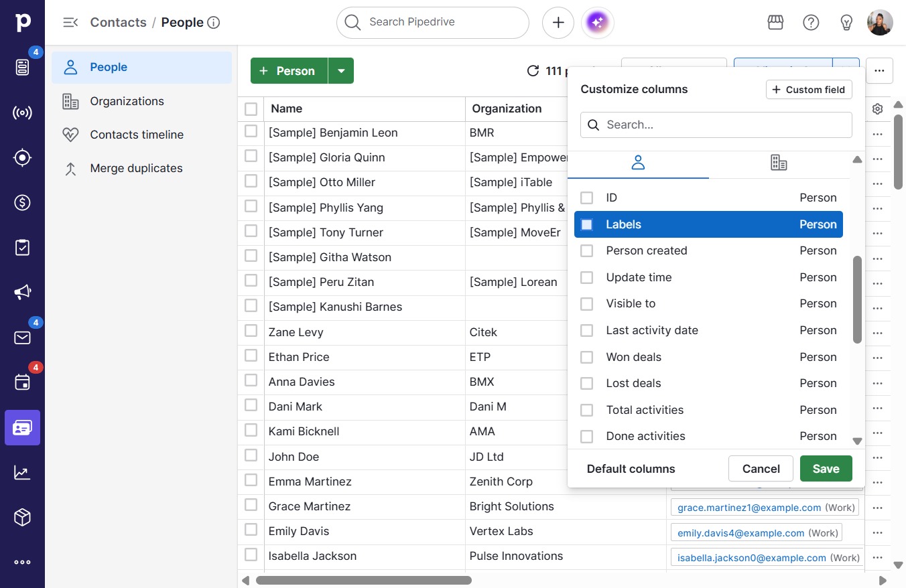The width and height of the screenshot is (906, 588).
Task: Open the Deals dollar sidebar icon
Action: [22, 202]
